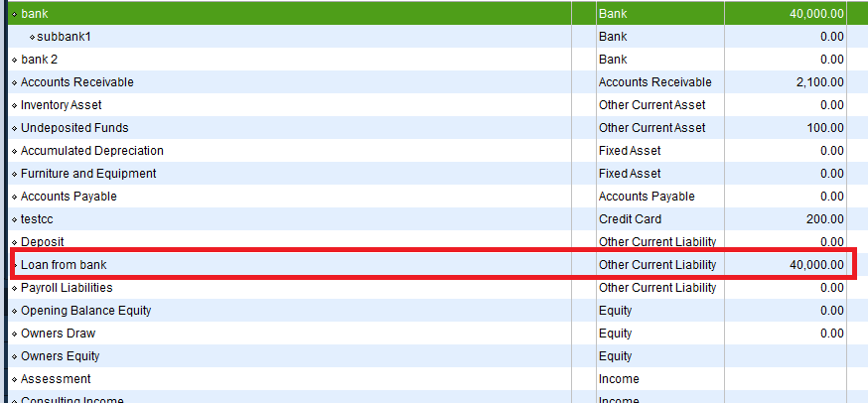This screenshot has height=403, width=868.
Task: Click the diamond marker beside top bank row
Action: tap(14, 14)
